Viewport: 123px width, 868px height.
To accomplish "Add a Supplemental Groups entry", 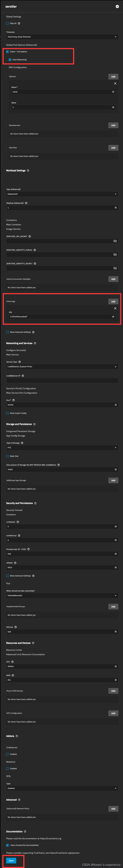I will 113,606.
